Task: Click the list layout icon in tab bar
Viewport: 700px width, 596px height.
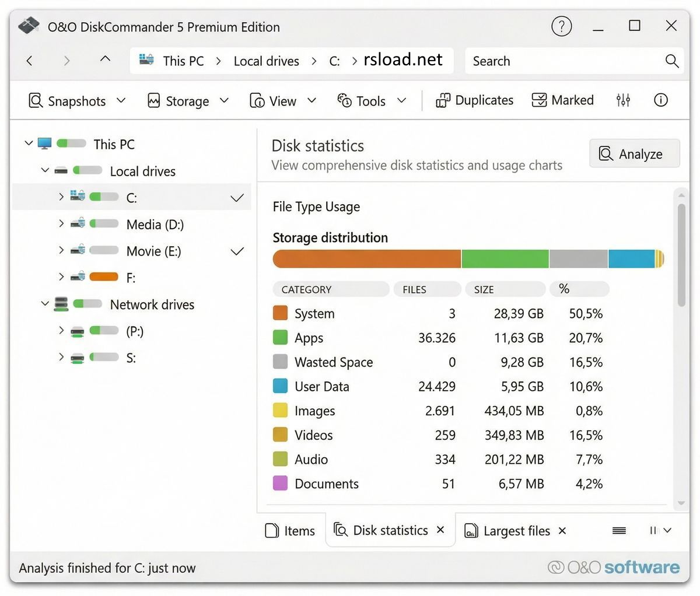Action: point(619,530)
